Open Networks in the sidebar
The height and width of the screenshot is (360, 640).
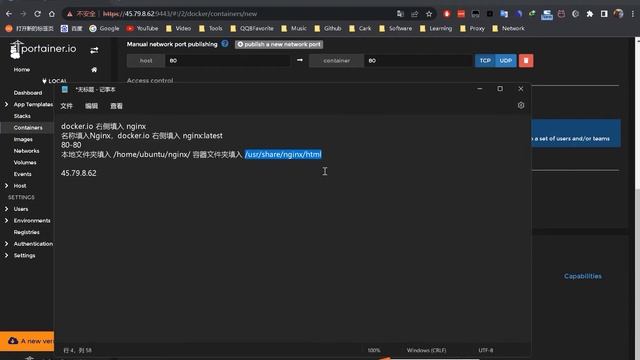27,151
